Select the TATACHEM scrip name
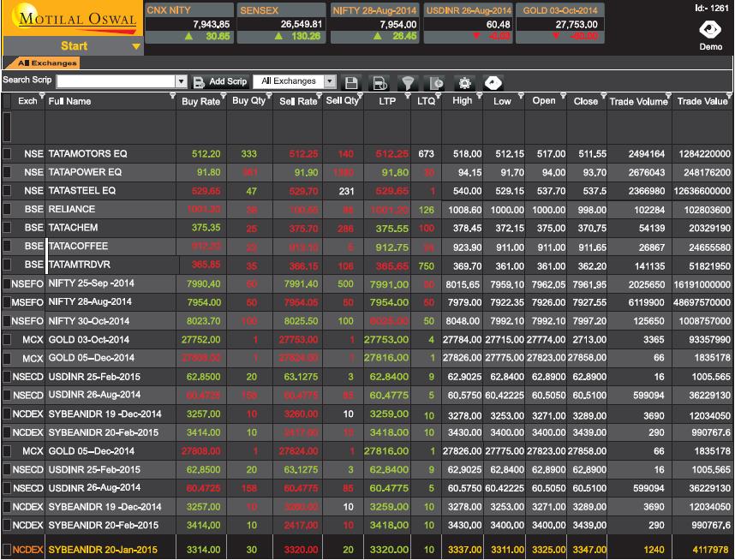 73,228
